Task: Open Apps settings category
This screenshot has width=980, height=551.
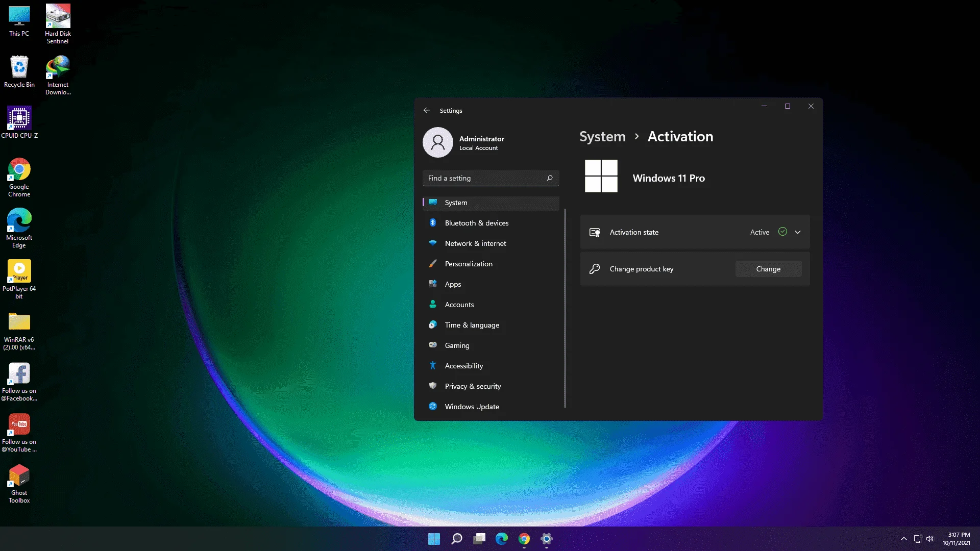Action: coord(491,284)
